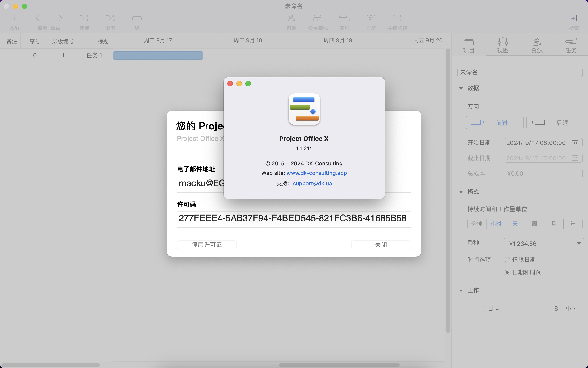Open calendar picker for start date (开始日期)
588x368 pixels.
(575, 143)
